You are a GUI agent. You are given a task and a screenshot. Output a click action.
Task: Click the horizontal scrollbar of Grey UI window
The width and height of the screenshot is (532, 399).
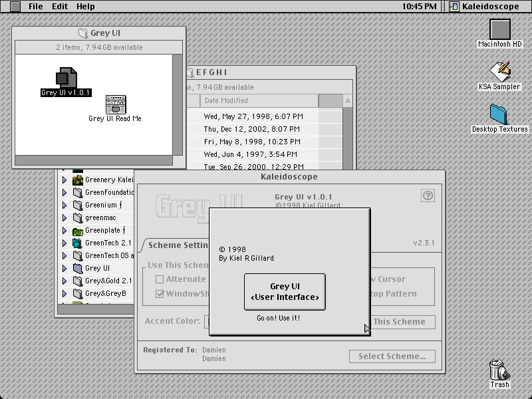tap(94, 160)
